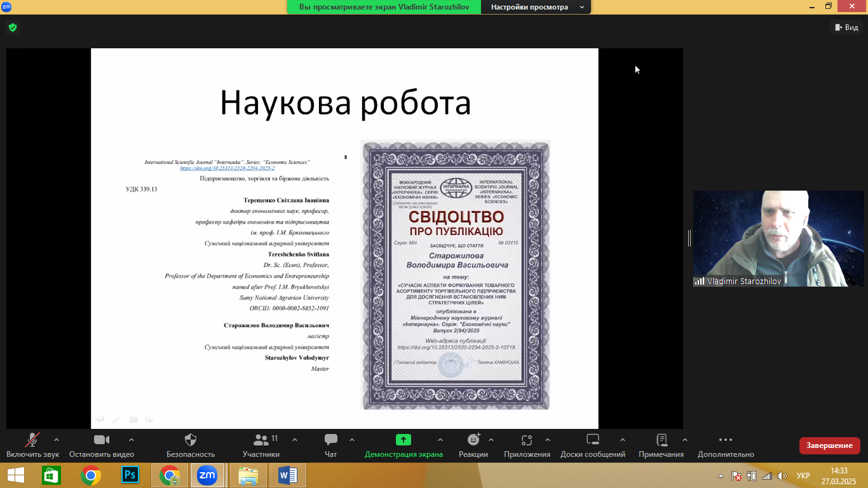Screen dimensions: 868x488
Task: Click the green encryption shield icon
Action: 12,27
